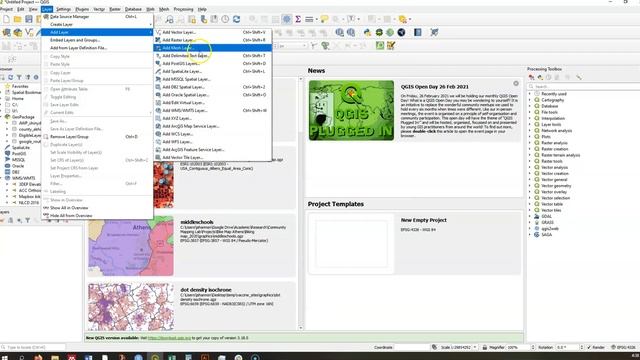Click the Add Vector Layer toolbar icon
640x360 pixels.
(29, 32)
